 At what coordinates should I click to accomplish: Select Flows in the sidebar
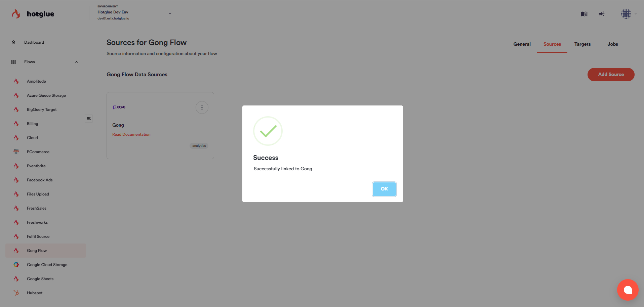point(30,62)
